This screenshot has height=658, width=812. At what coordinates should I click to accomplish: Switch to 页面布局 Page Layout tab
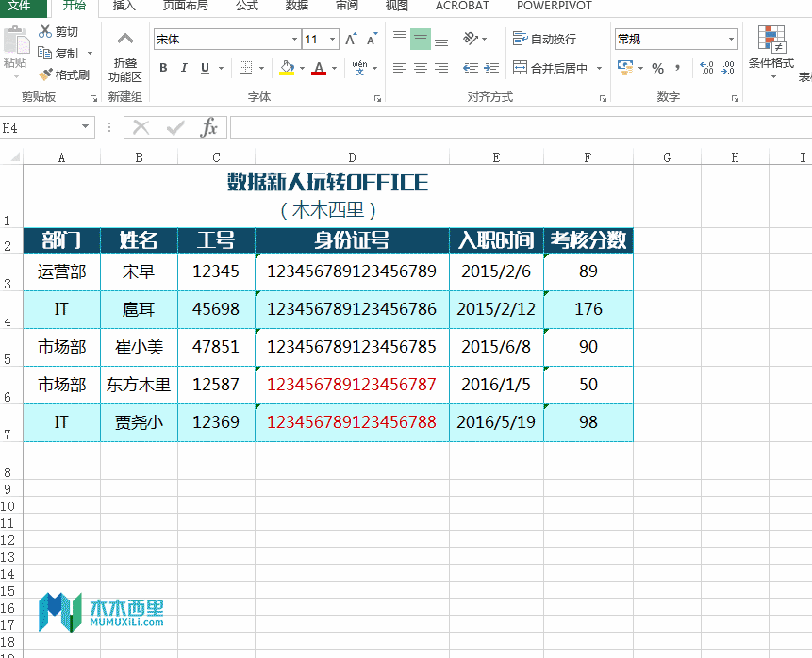click(x=186, y=6)
